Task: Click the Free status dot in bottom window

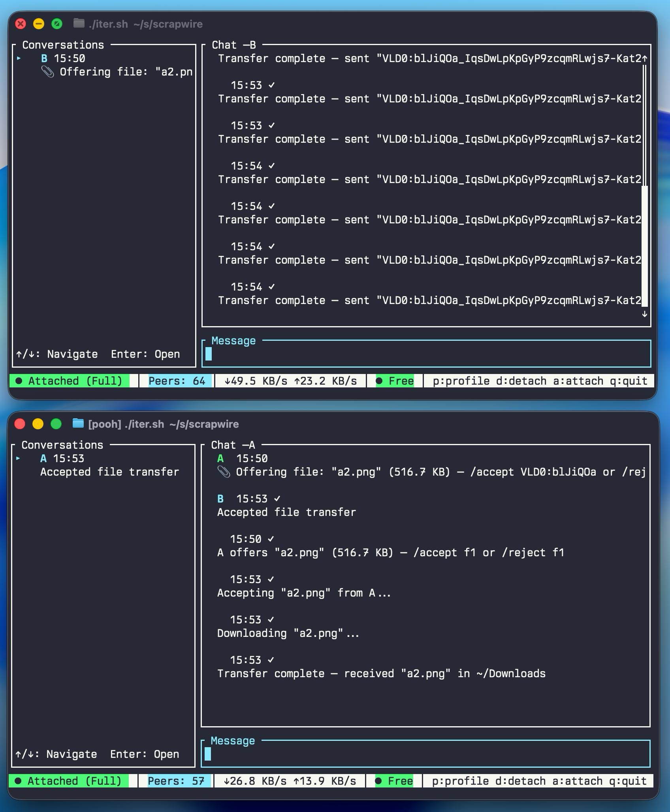Action: click(x=378, y=781)
